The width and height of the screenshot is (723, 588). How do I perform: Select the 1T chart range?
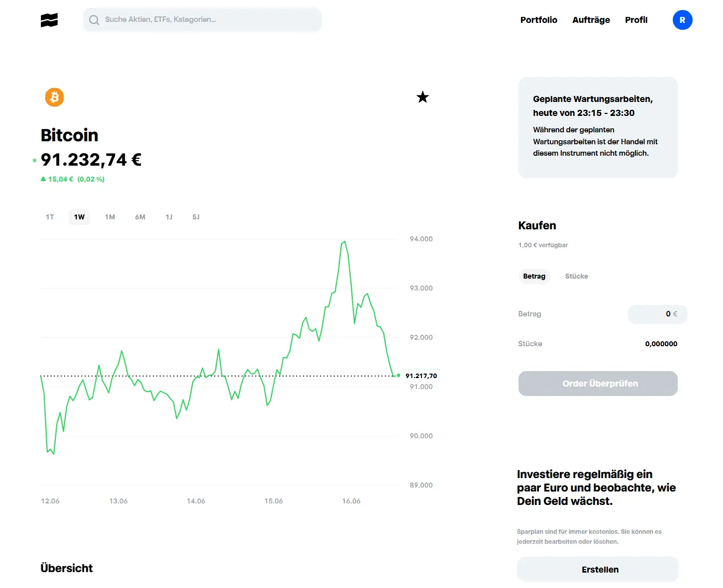[50, 217]
